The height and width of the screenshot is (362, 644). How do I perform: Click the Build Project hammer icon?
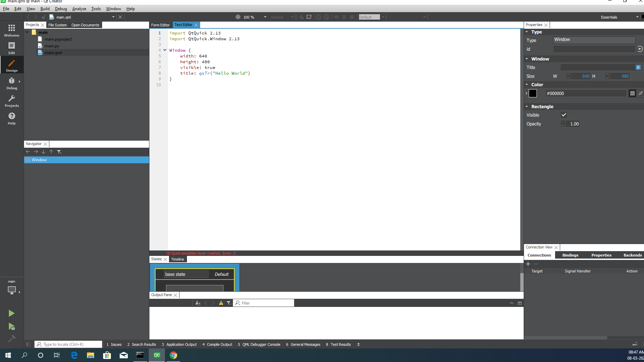pyautogui.click(x=11, y=338)
